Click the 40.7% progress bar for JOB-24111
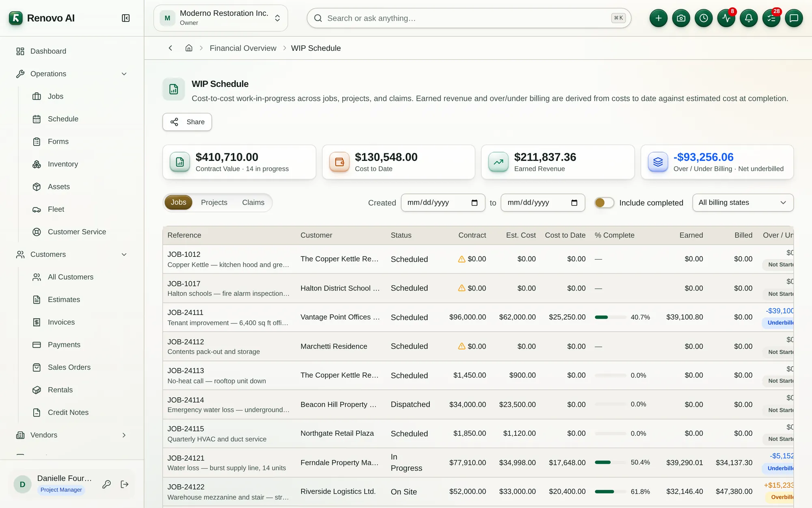812x508 pixels. click(610, 317)
